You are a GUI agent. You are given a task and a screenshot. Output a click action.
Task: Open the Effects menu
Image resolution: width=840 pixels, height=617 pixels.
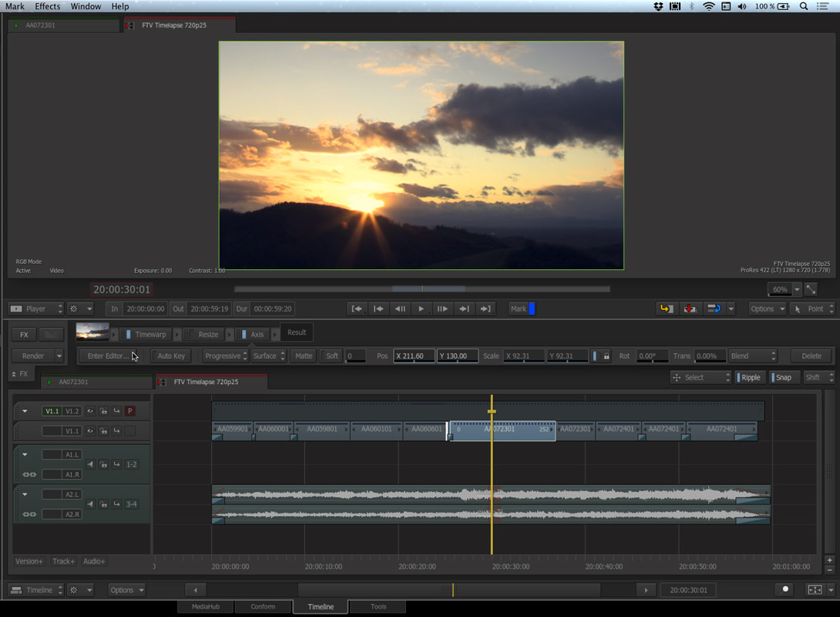47,6
